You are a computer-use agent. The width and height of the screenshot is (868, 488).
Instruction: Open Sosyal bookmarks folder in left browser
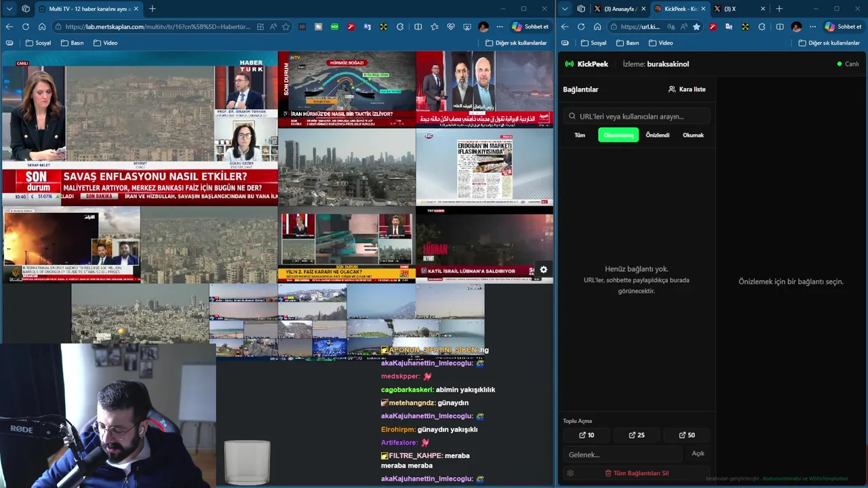tap(38, 43)
